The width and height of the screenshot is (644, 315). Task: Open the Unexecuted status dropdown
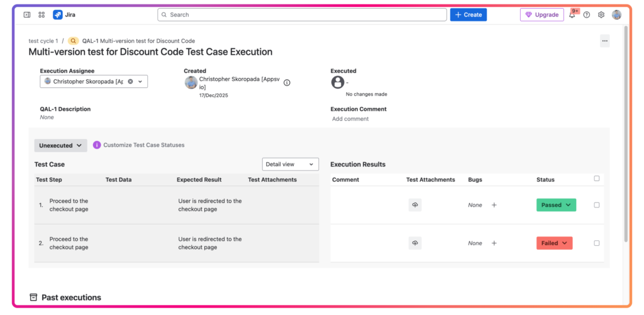(60, 145)
